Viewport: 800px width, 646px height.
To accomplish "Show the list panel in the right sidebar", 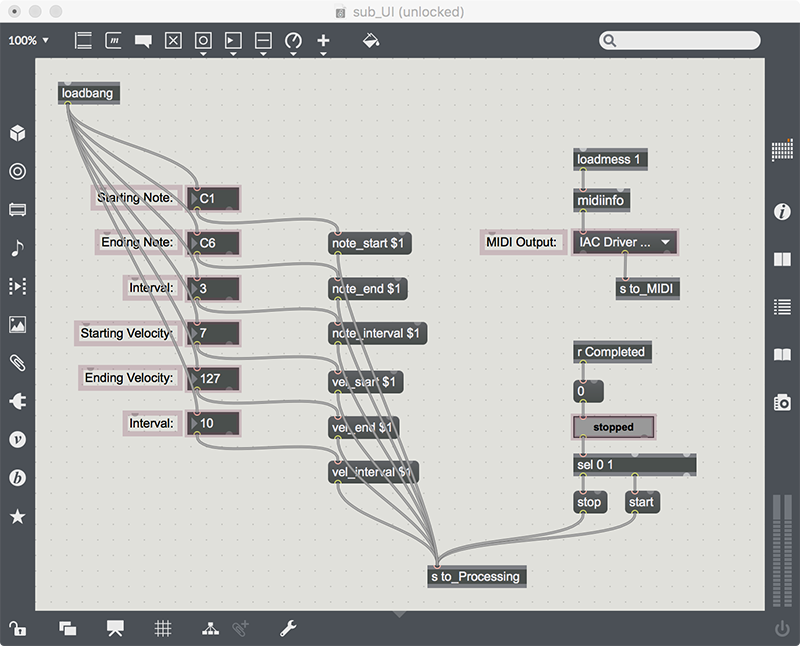I will 782,307.
